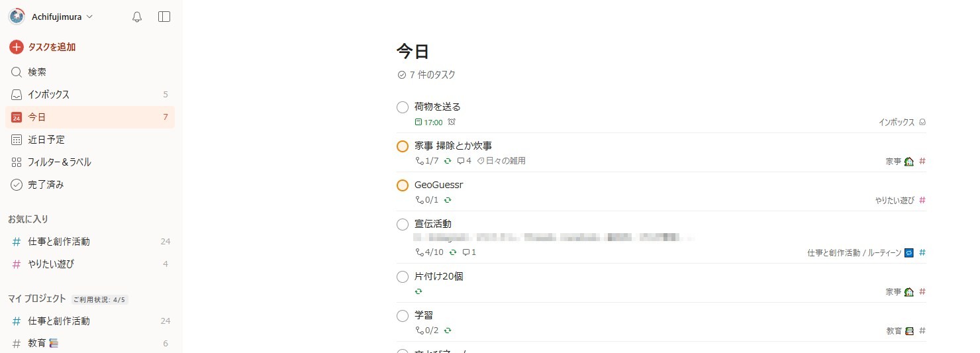
Task: Collapse the sidebar with panel icon
Action: coord(164,17)
